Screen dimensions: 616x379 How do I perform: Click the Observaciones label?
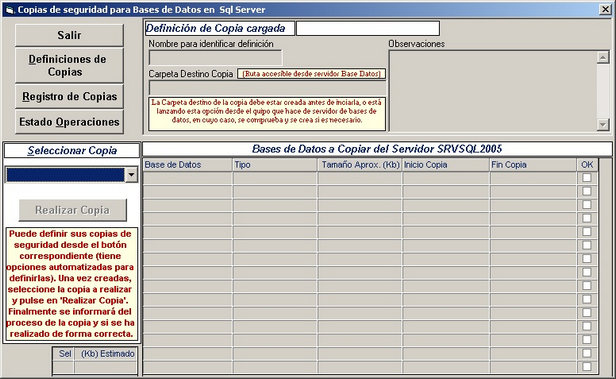[416, 44]
